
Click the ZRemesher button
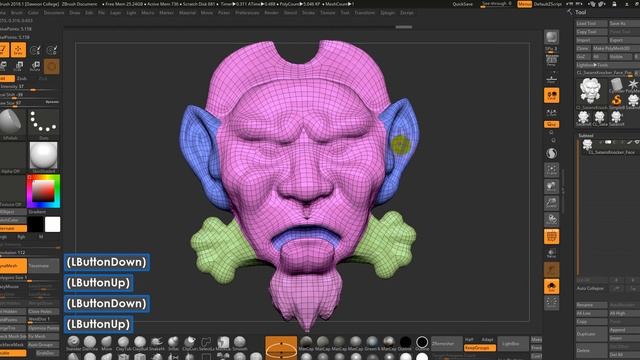click(447, 343)
